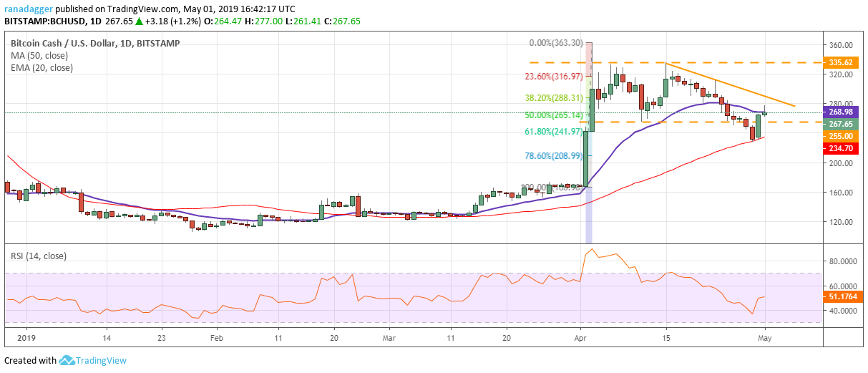Click the 320.00 price axis tick
The image size is (868, 373).
click(842, 74)
